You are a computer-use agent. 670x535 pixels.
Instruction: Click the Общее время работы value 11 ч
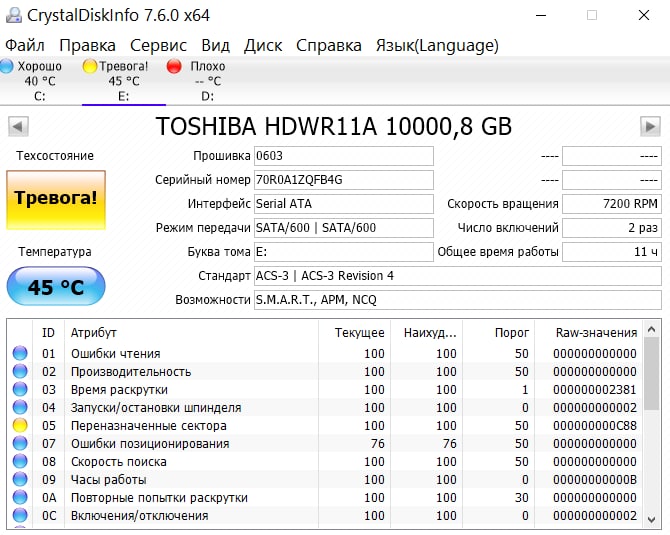click(612, 252)
